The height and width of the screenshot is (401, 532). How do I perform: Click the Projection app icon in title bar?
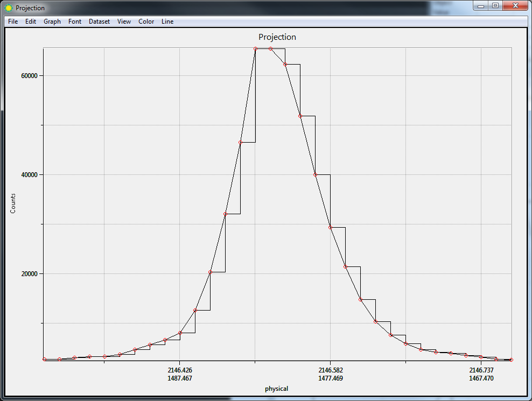8,8
